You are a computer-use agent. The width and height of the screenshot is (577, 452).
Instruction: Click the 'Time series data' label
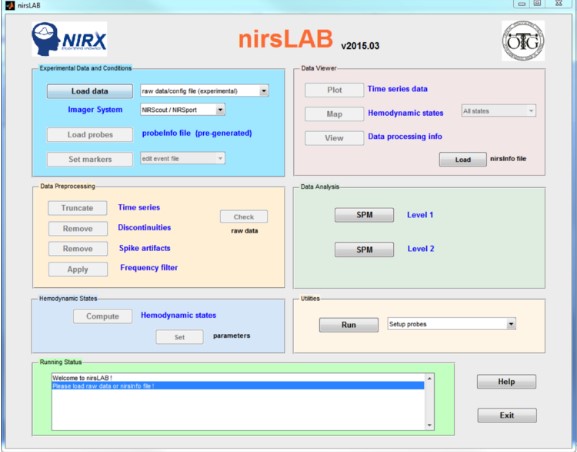pos(397,89)
